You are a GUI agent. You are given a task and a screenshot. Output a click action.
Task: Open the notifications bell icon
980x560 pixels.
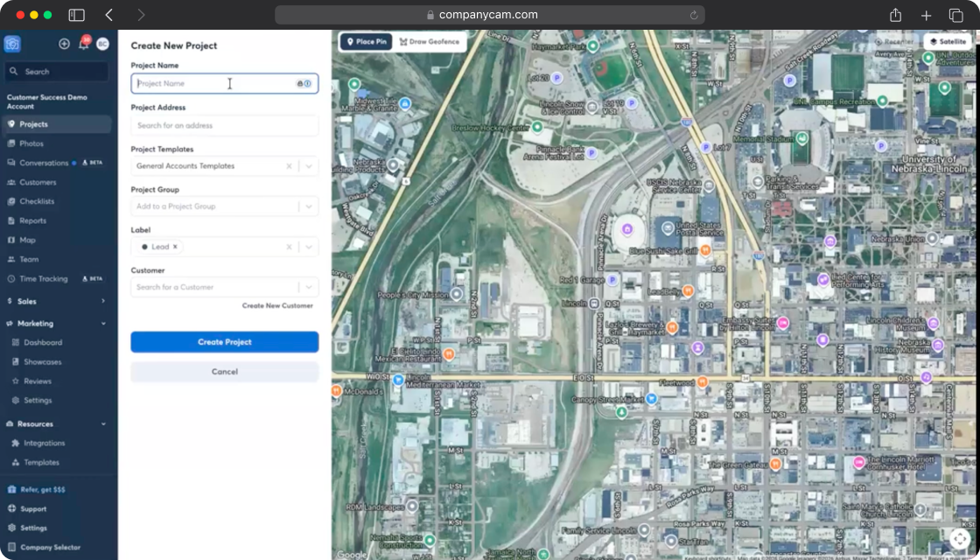(83, 44)
